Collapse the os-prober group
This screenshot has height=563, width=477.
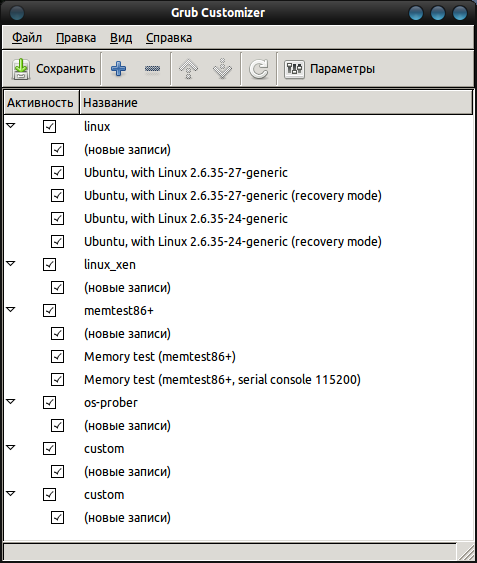pyautogui.click(x=11, y=401)
